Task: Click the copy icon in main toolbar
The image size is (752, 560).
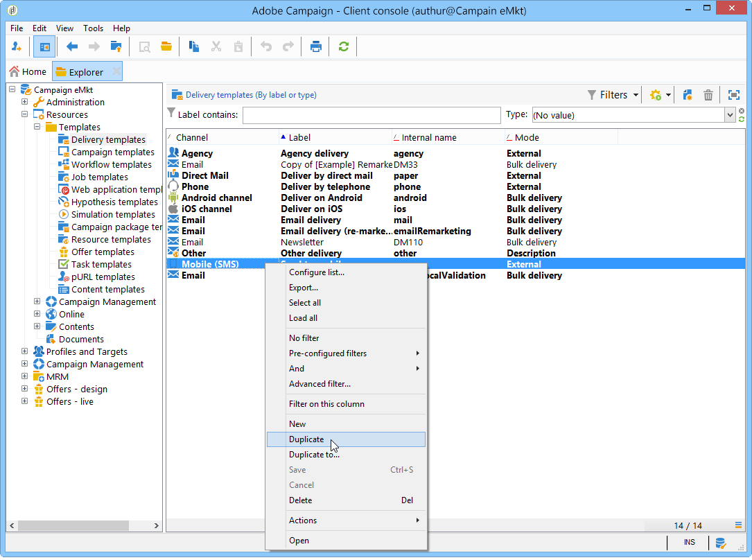Action: 194,46
